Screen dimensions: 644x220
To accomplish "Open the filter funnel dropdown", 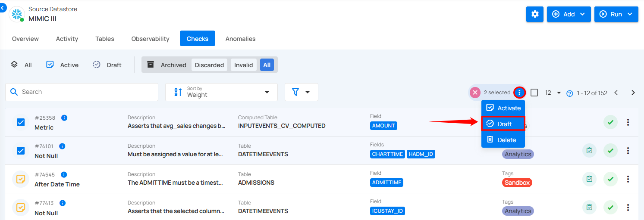I will (x=302, y=92).
